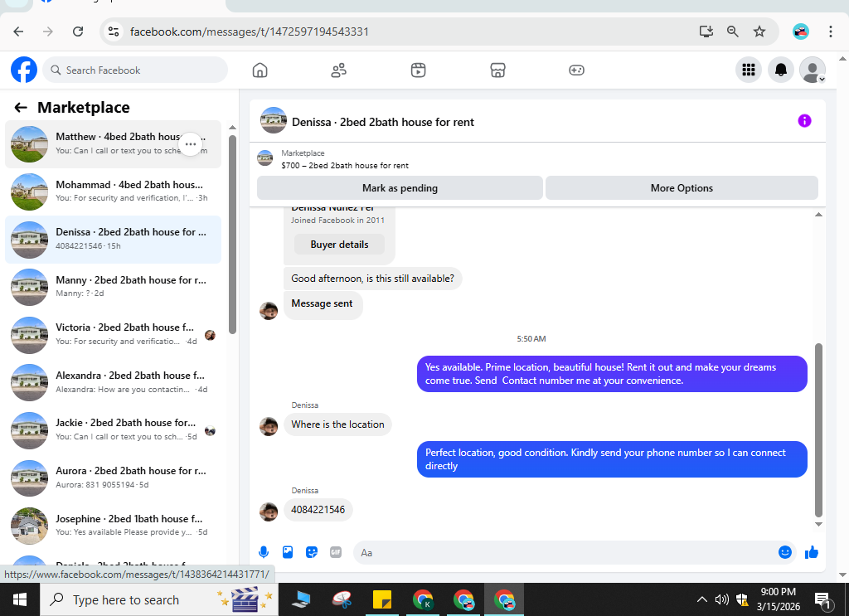
Task: Click Denissa chat header title
Action: click(x=383, y=123)
